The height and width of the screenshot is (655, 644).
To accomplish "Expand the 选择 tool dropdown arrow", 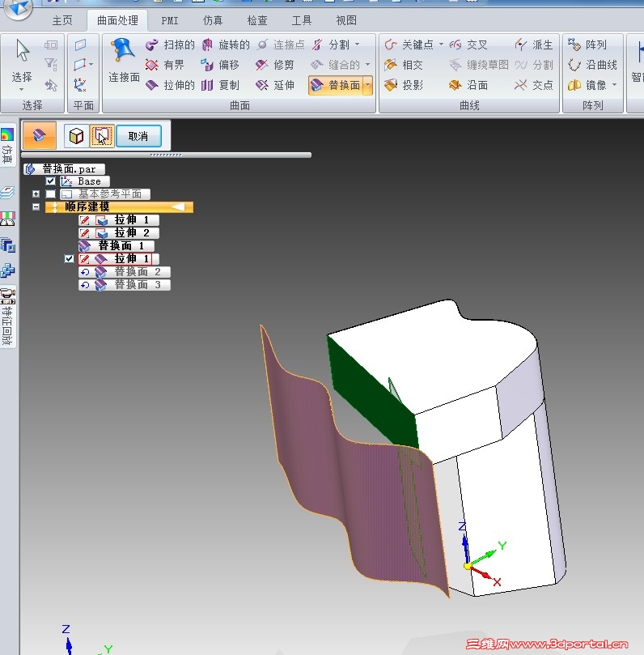I will 22,89.
